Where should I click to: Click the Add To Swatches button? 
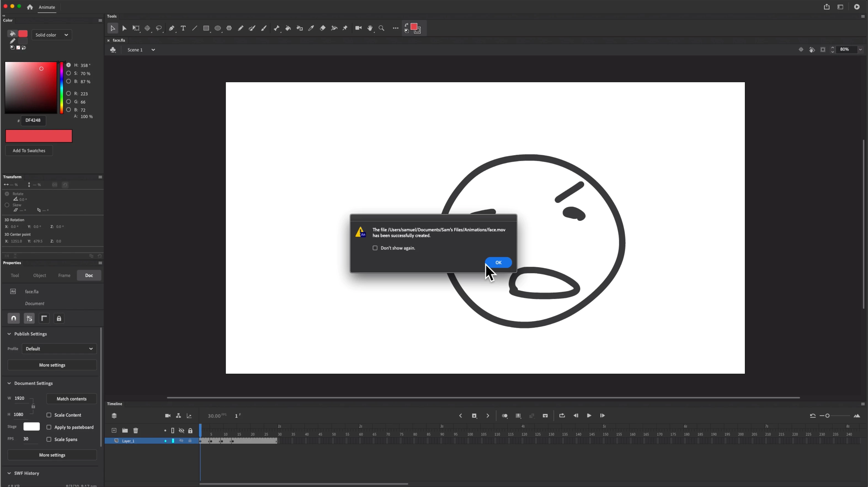[x=29, y=151]
